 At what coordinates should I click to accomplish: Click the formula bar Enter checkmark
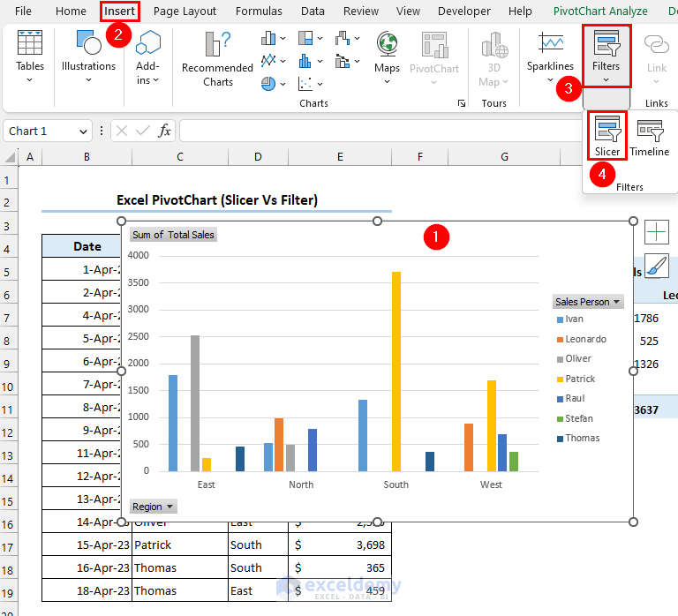[x=143, y=131]
